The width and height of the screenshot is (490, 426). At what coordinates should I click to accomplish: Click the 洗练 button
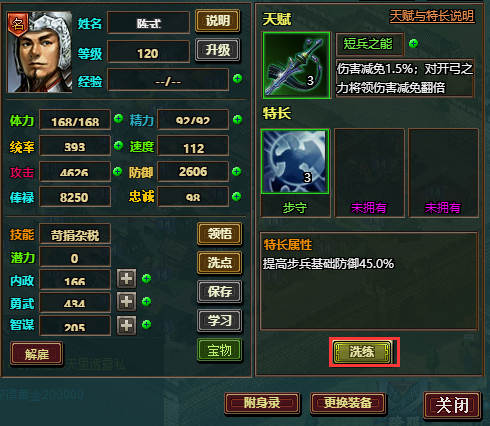(362, 352)
